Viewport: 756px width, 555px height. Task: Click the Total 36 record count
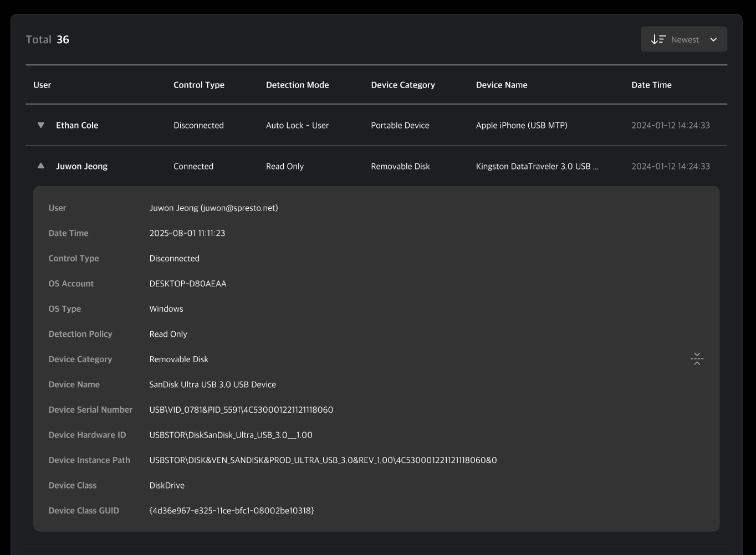click(47, 39)
